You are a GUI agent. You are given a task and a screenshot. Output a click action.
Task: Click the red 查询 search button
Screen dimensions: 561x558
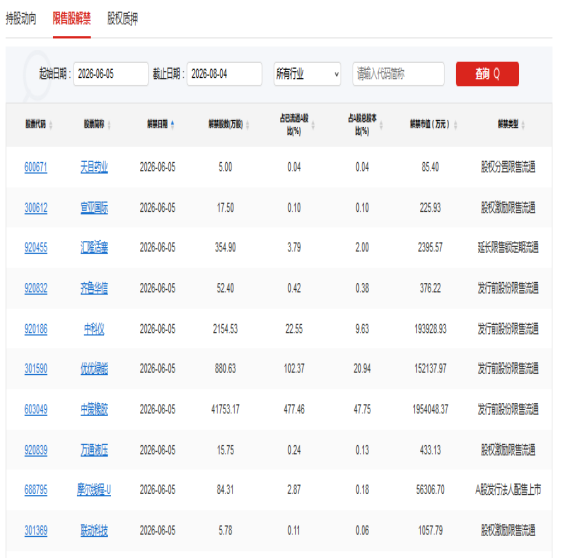pos(487,74)
